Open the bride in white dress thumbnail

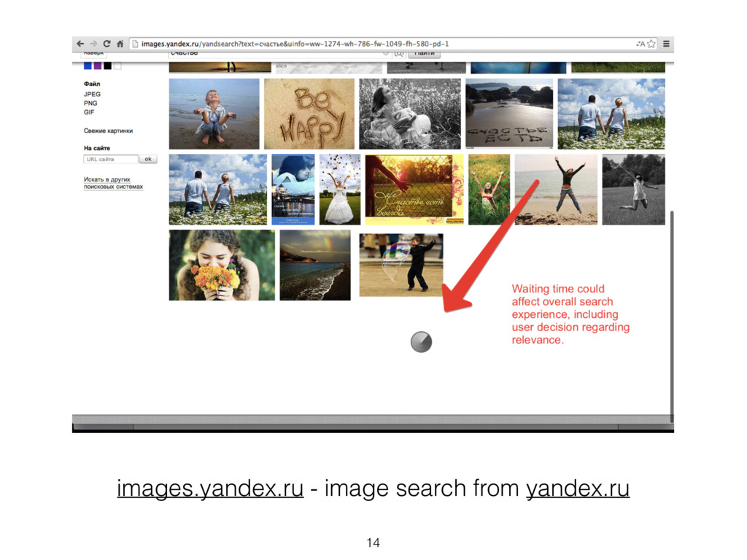tap(340, 189)
